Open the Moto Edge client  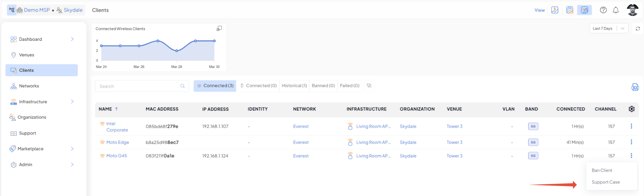pyautogui.click(x=117, y=142)
